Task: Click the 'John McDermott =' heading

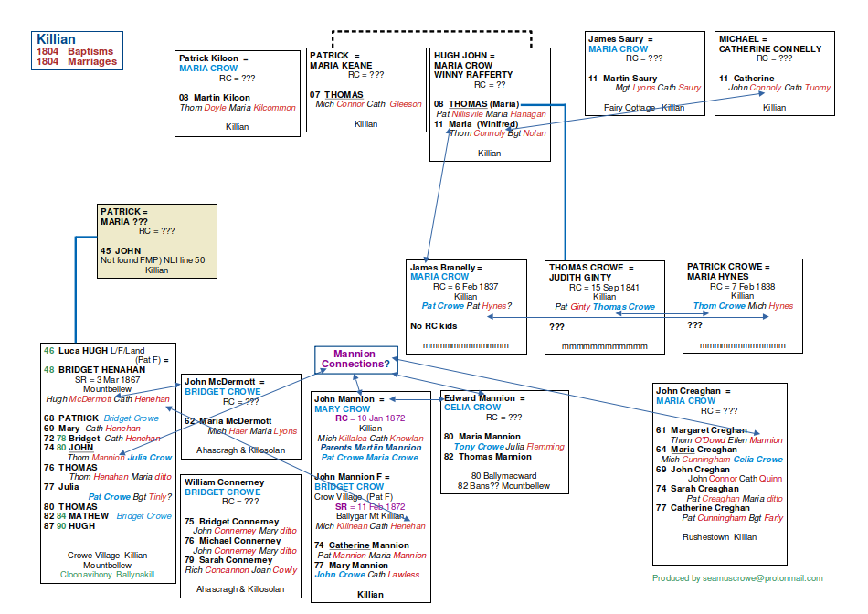Action: click(x=224, y=381)
